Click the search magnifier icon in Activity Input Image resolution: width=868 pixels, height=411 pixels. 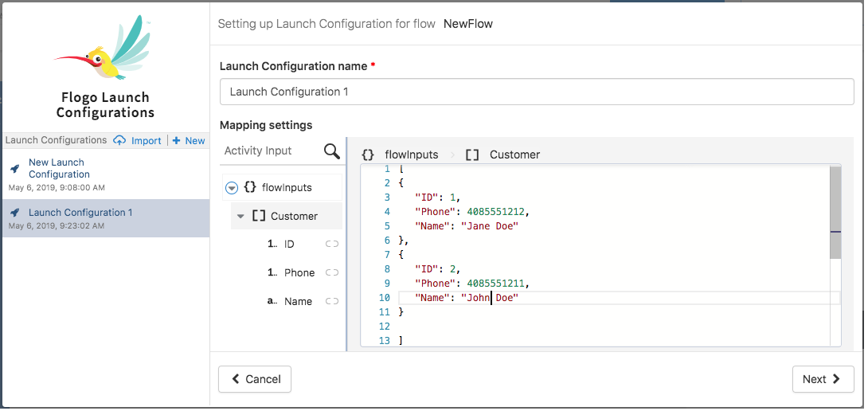point(331,151)
